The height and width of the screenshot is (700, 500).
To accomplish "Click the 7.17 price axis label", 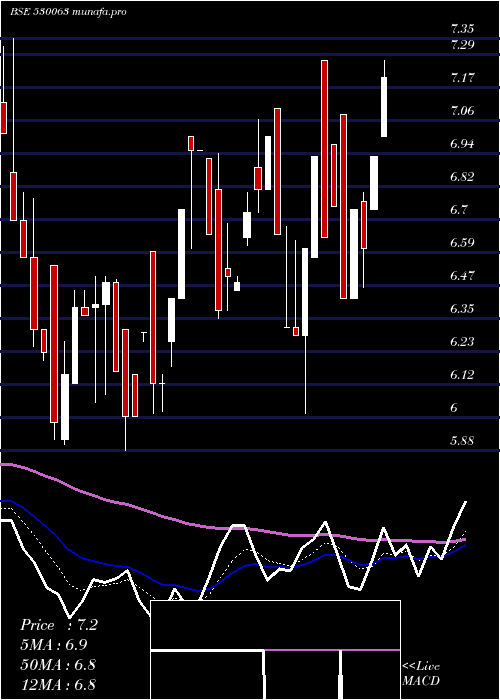I will pos(462,78).
